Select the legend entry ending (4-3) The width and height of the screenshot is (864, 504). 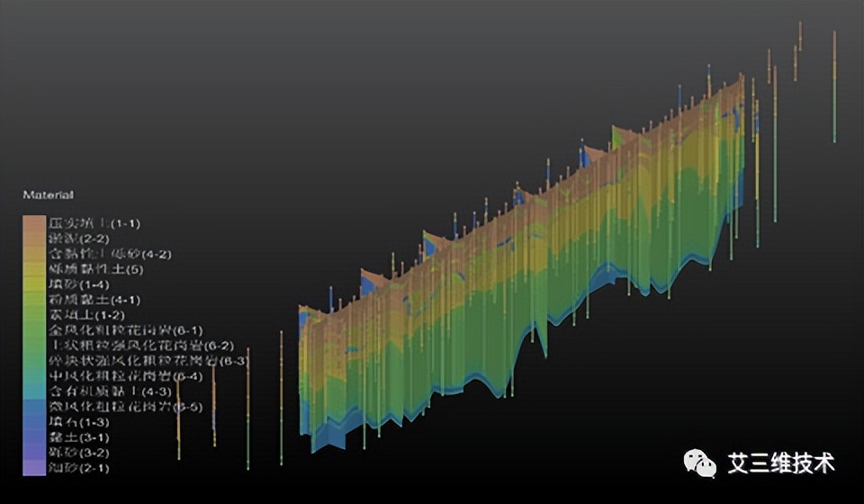[110, 392]
